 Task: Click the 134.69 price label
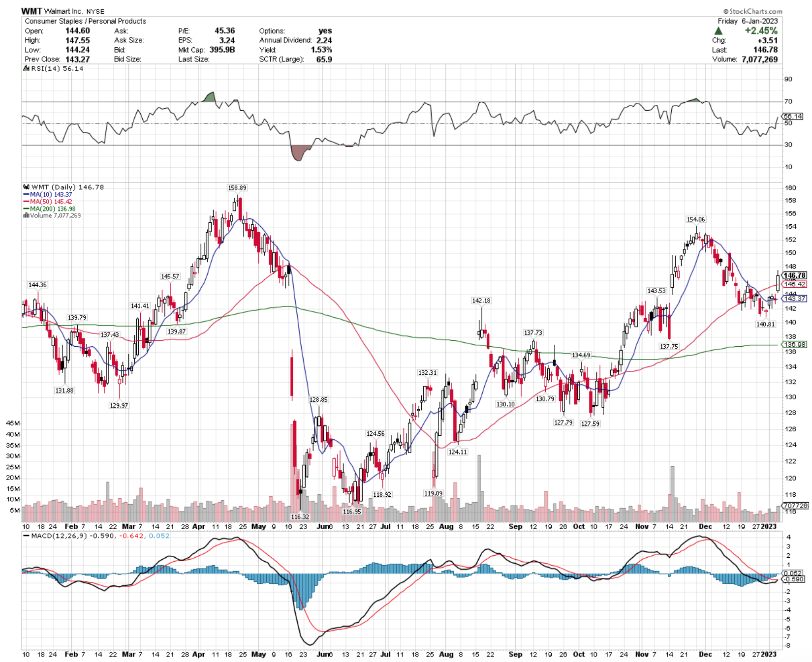pos(581,355)
